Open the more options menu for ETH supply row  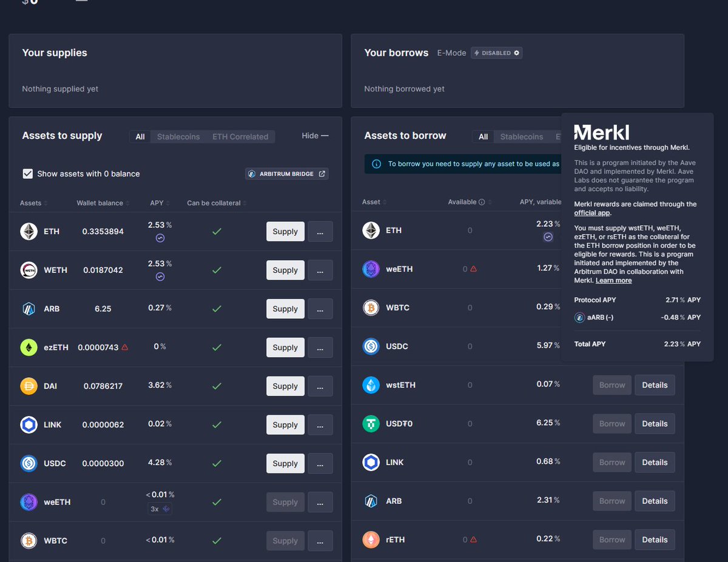tap(320, 232)
